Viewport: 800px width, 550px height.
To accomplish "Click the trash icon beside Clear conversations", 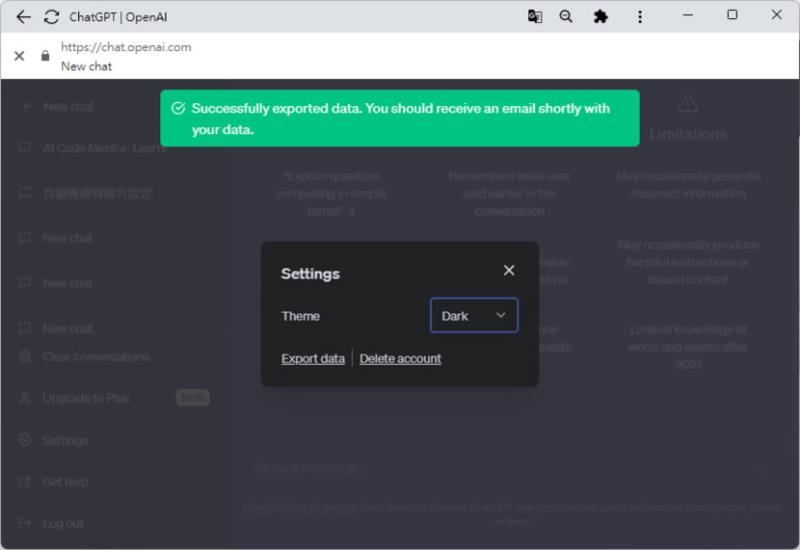I will point(25,356).
